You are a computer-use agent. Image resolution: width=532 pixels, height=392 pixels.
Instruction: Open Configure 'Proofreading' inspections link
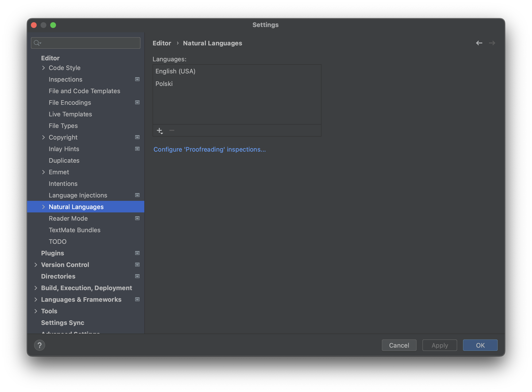pos(210,149)
